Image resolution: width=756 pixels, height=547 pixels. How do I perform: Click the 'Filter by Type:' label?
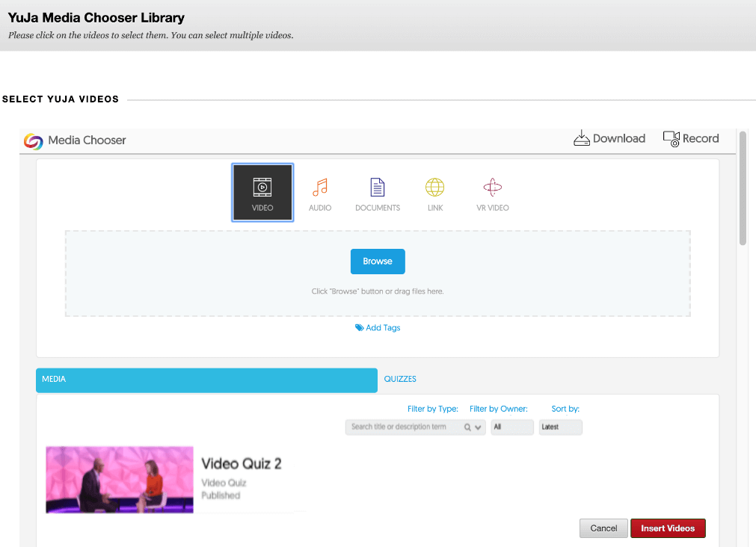tap(432, 409)
